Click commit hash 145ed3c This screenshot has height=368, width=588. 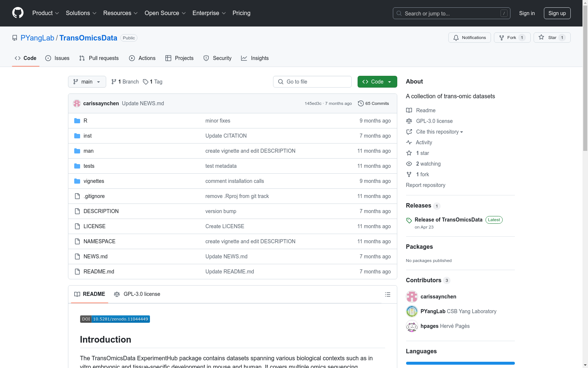click(x=313, y=103)
